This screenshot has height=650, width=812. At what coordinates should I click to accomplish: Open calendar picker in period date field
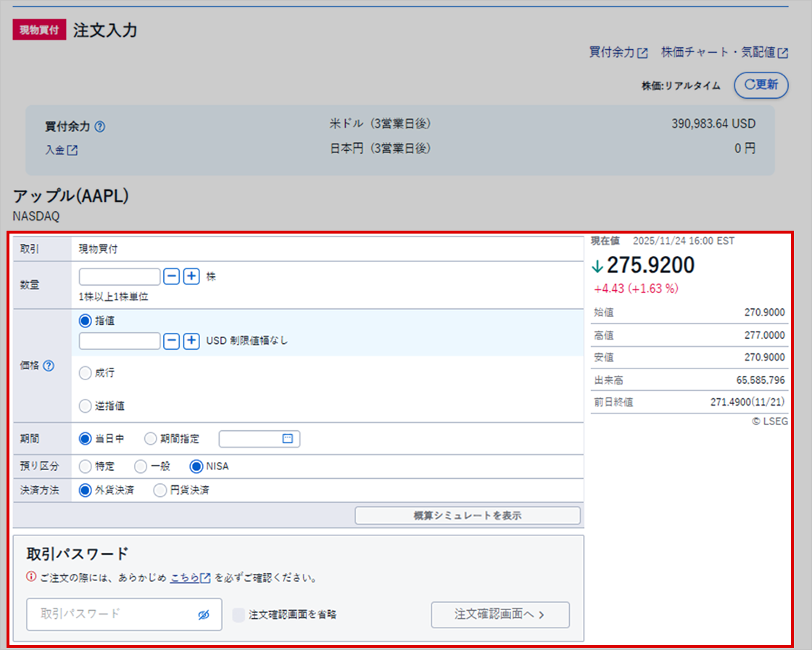pos(287,439)
